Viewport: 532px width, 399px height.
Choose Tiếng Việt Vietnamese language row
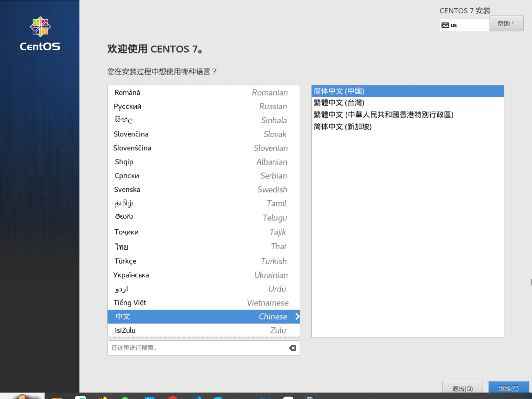(204, 303)
